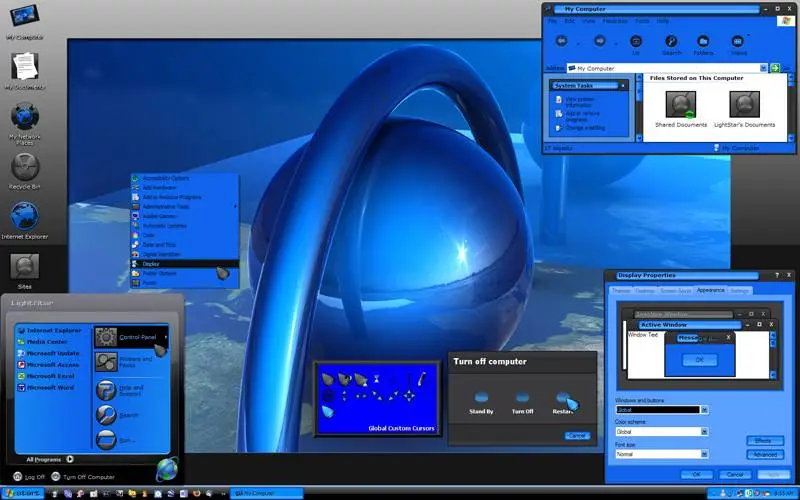Open the Edit menu in My Computer
The height and width of the screenshot is (500, 800).
point(569,21)
